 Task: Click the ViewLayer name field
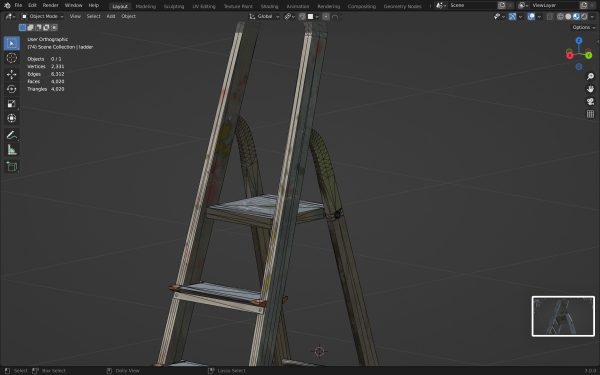(554, 5)
